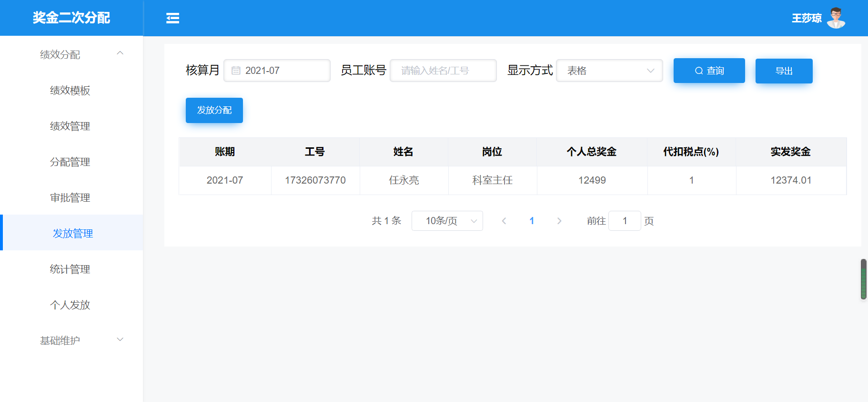Click the 代扣税点(%) column header

coord(691,152)
